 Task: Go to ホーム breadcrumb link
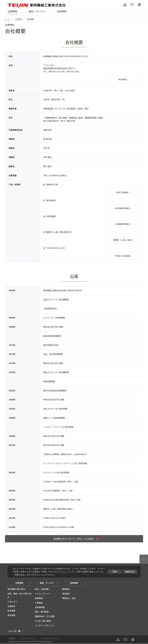(8, 19)
